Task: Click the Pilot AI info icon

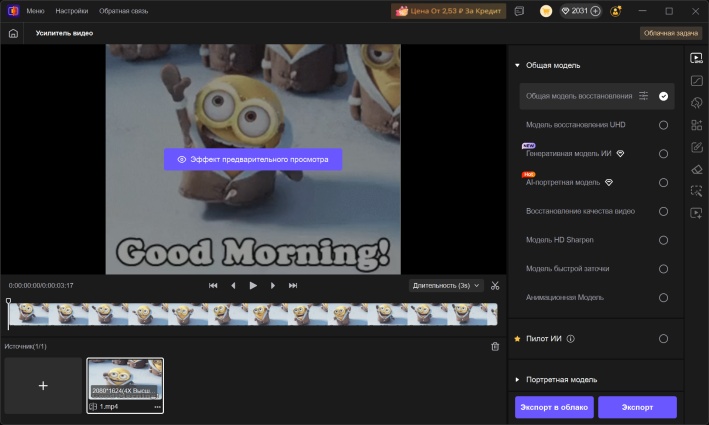Action: pyautogui.click(x=571, y=339)
